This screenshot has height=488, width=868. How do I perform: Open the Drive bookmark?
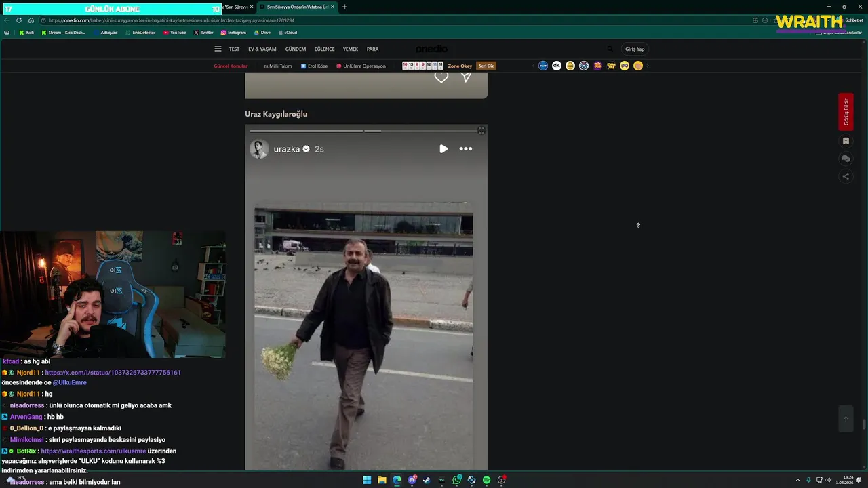(x=262, y=32)
